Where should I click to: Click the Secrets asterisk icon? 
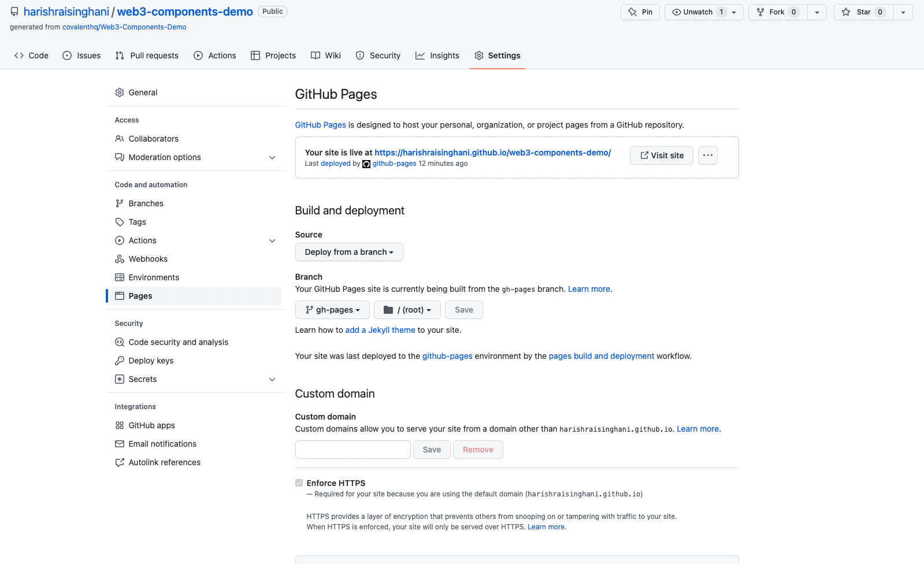pos(120,379)
